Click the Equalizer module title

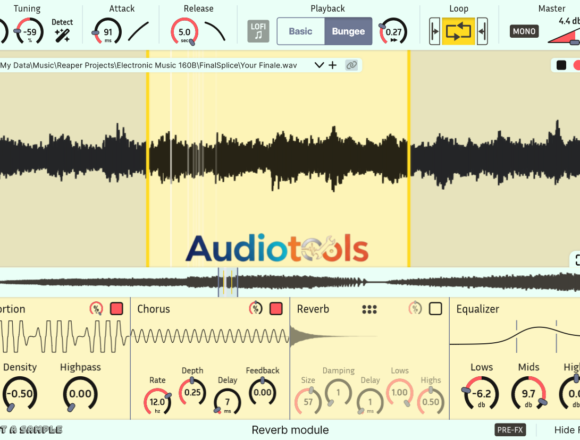pyautogui.click(x=478, y=309)
